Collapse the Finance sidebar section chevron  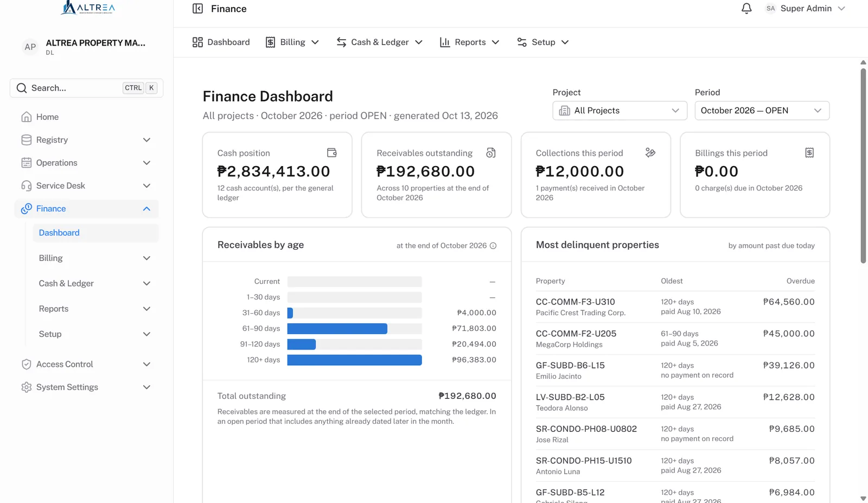(146, 209)
